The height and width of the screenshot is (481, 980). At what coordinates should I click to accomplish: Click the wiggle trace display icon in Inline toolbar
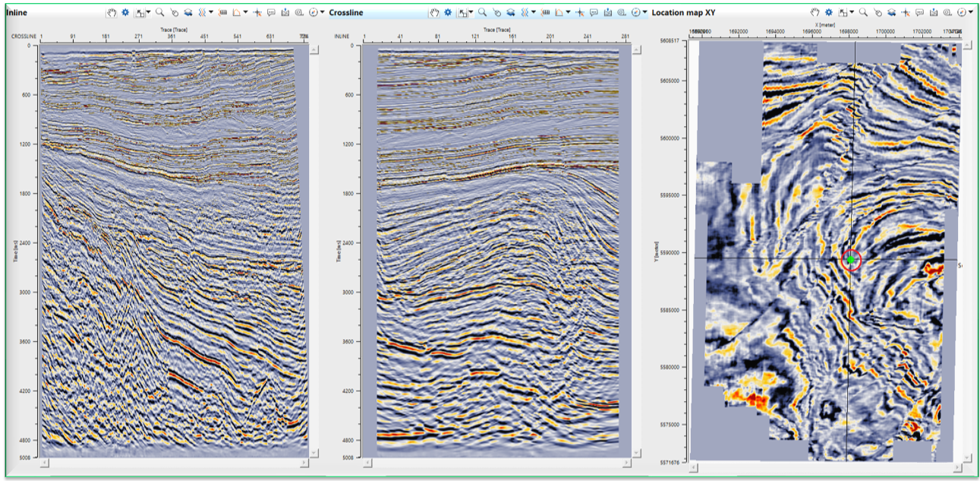tap(203, 12)
